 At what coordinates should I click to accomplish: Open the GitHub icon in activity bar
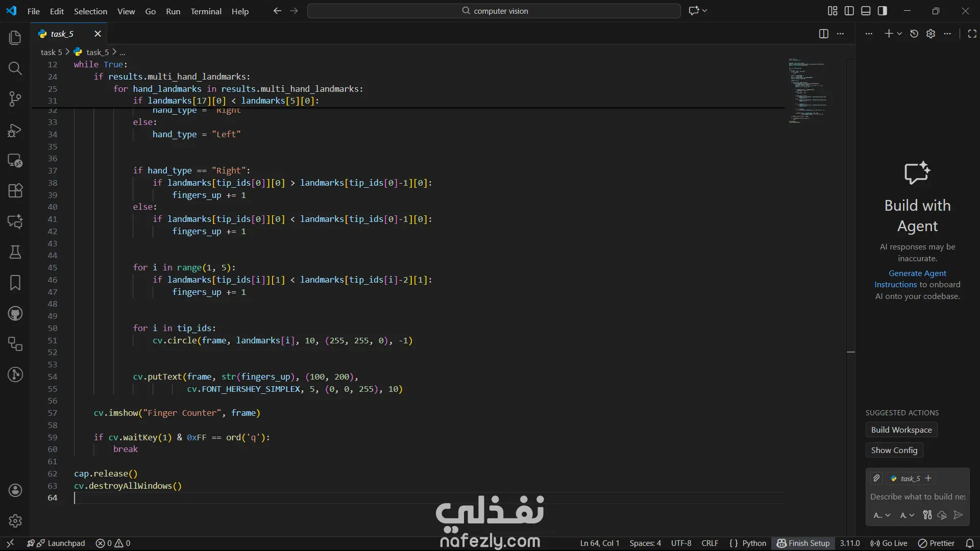pyautogui.click(x=15, y=313)
